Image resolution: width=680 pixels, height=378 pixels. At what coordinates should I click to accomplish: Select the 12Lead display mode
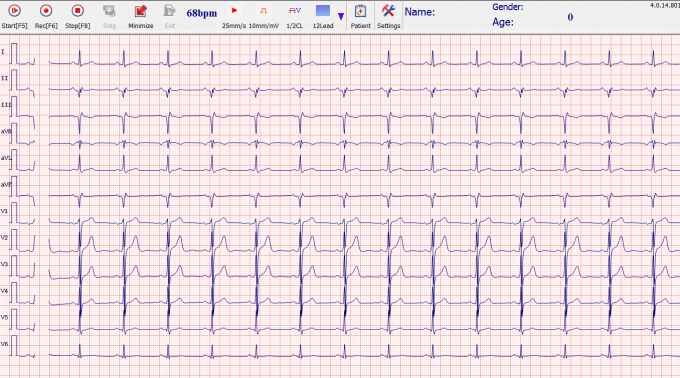323,16
